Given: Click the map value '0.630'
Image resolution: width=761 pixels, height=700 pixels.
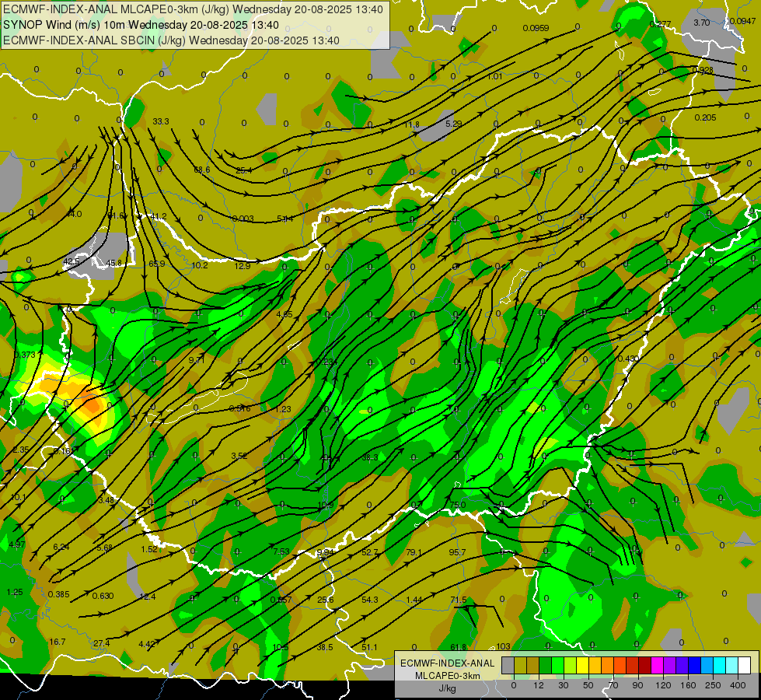Looking at the screenshot, I should 103,596.
